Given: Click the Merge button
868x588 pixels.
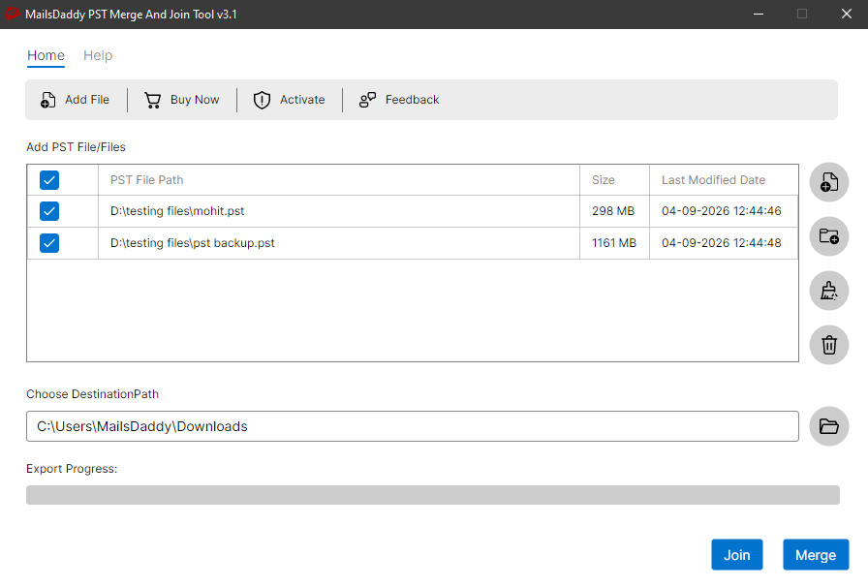Looking at the screenshot, I should pos(816,555).
